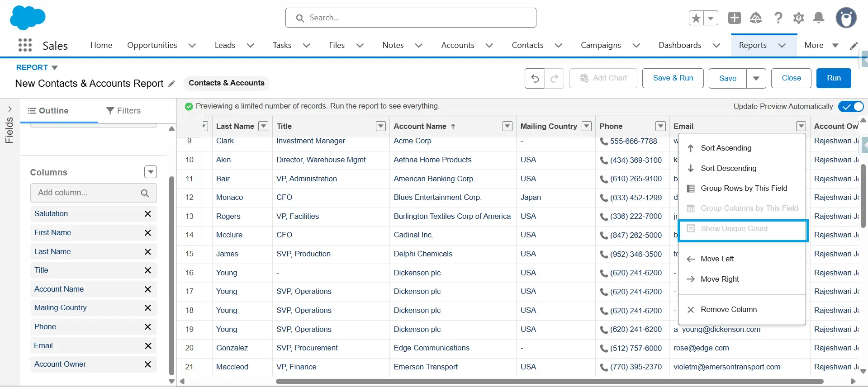868x392 pixels.
Task: Open the More navigation menu
Action: point(821,45)
